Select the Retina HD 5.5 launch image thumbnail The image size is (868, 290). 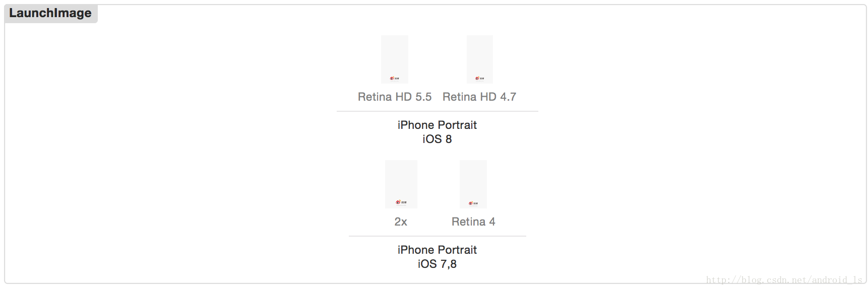coord(395,59)
